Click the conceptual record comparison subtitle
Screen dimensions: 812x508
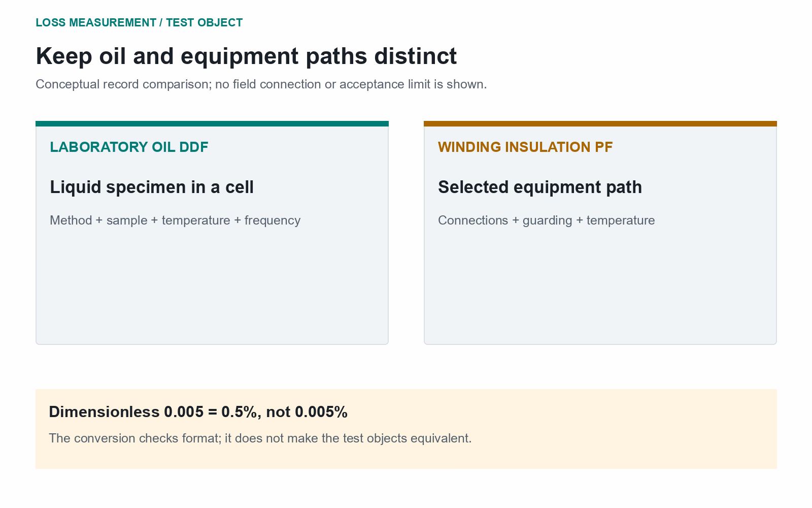coord(261,84)
